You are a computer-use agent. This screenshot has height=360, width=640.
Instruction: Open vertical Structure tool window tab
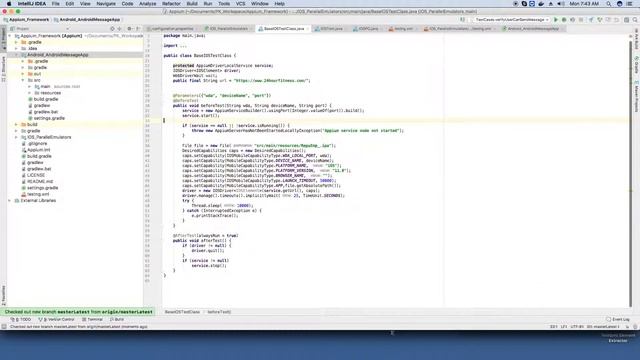[3, 68]
